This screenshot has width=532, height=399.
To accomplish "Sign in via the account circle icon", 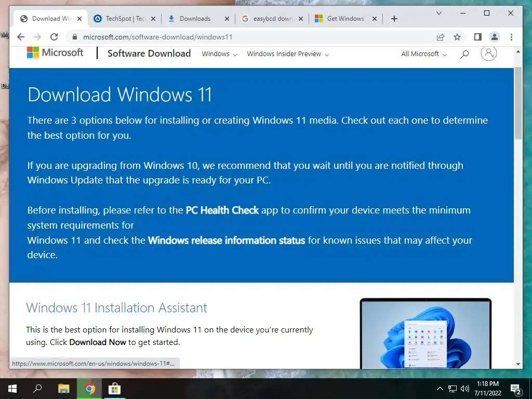I will [488, 54].
